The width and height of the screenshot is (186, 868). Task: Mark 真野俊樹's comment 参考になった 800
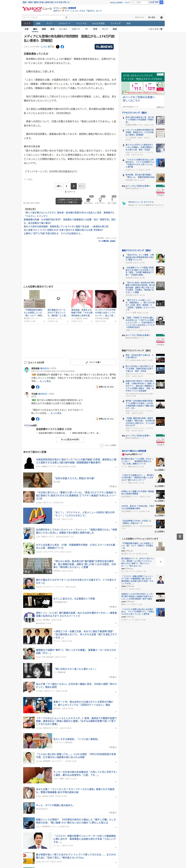105,387
